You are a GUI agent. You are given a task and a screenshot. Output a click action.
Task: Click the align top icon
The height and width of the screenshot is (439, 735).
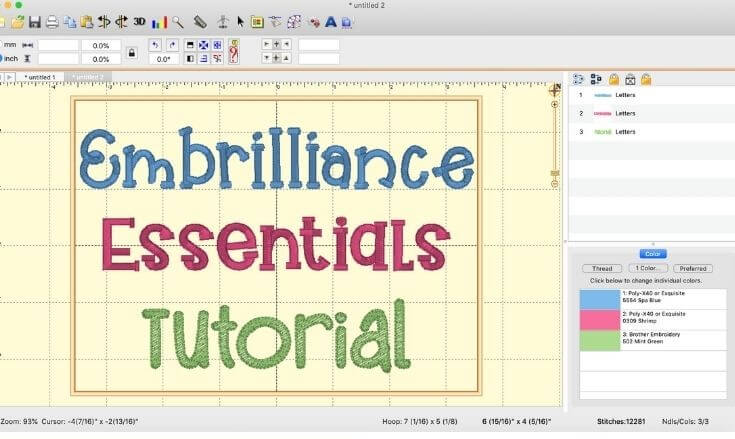coord(190,45)
